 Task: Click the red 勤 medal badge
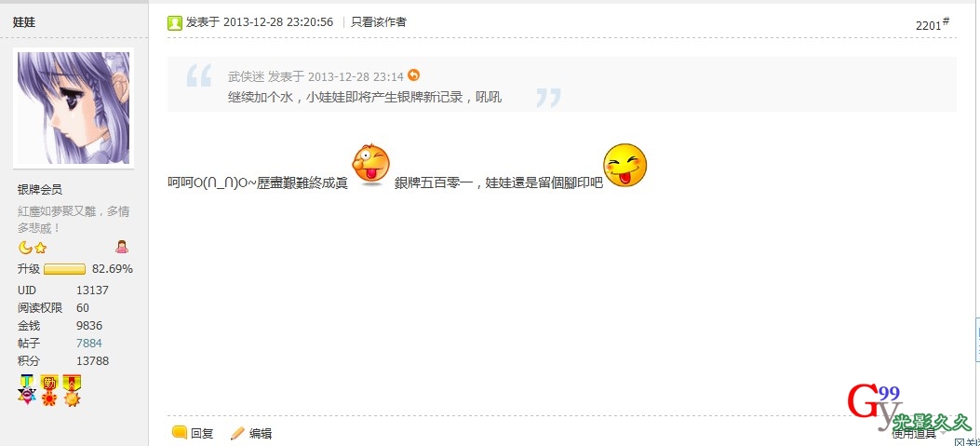pos(49,390)
